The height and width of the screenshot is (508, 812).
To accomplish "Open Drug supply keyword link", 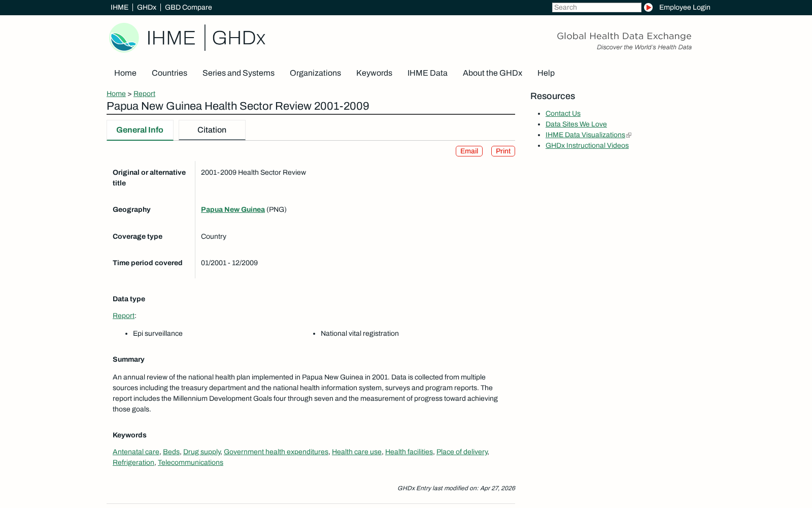I will coord(202,452).
